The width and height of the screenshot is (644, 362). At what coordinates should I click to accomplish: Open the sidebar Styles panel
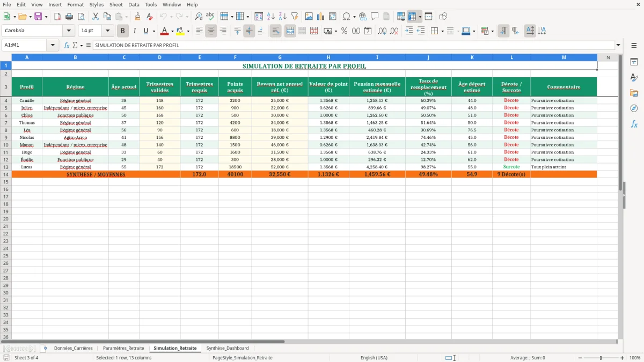[634, 77]
